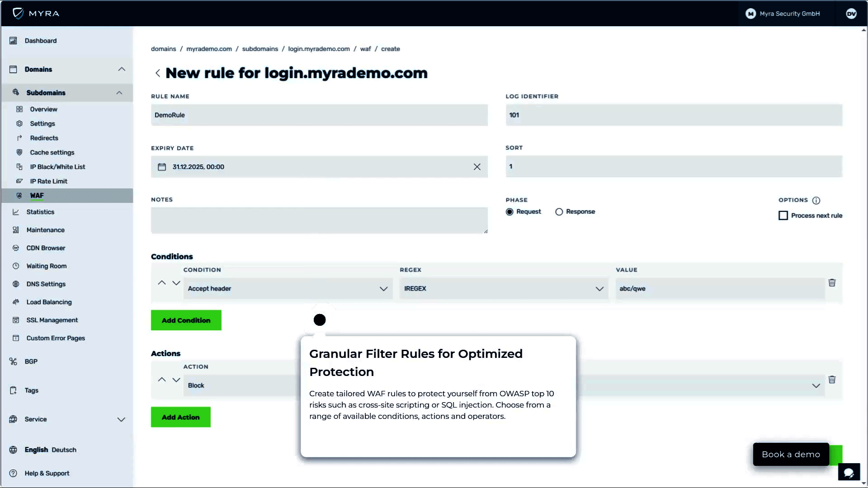
Task: Switch language to Deutsch
Action: (64, 450)
